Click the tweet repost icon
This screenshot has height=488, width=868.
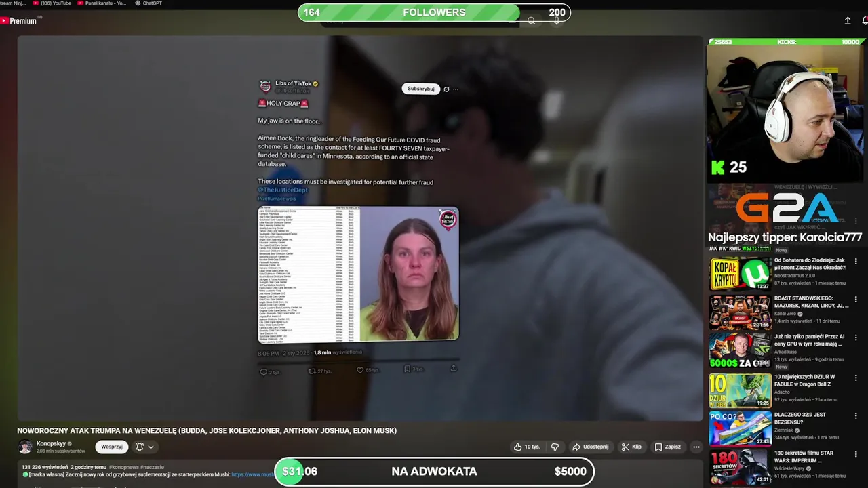[312, 371]
